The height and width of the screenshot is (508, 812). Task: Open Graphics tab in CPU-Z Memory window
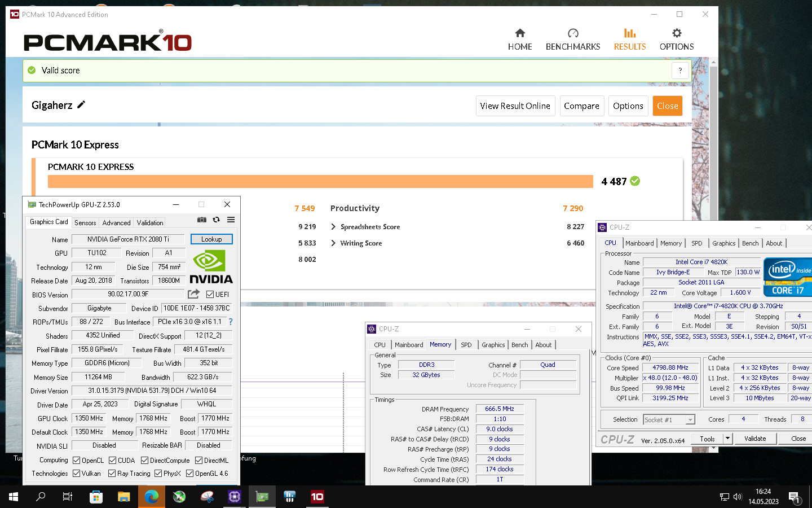point(493,345)
